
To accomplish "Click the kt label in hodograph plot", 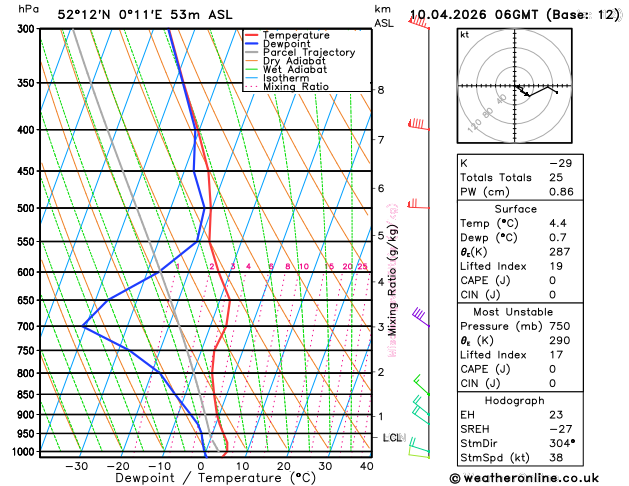I will 465,35.
